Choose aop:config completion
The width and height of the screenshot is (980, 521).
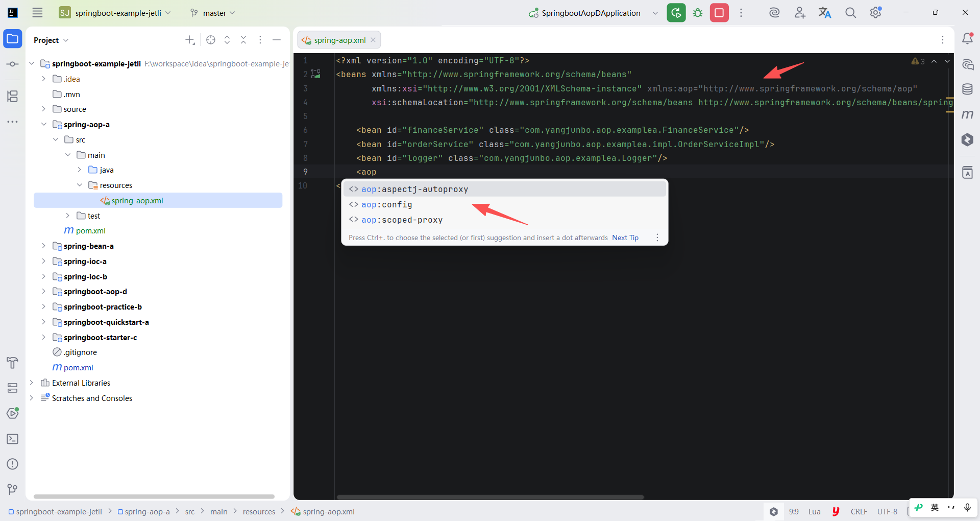pyautogui.click(x=505, y=204)
